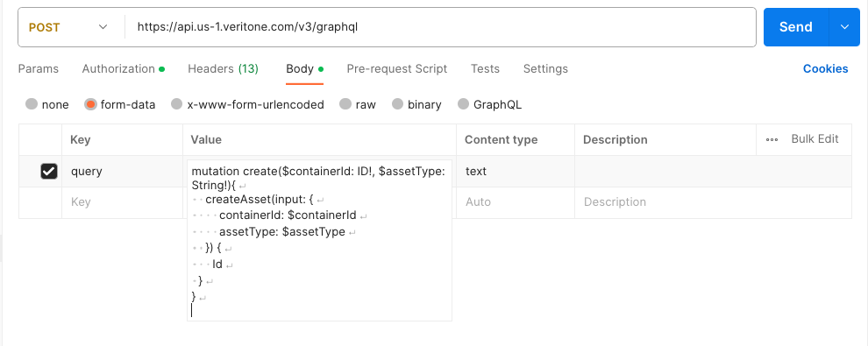Click the Auto content type field
This screenshot has width=868, height=346.
tap(516, 202)
